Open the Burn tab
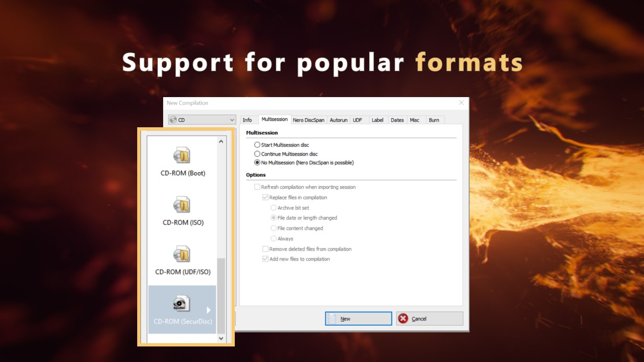The height and width of the screenshot is (362, 644). 434,120
